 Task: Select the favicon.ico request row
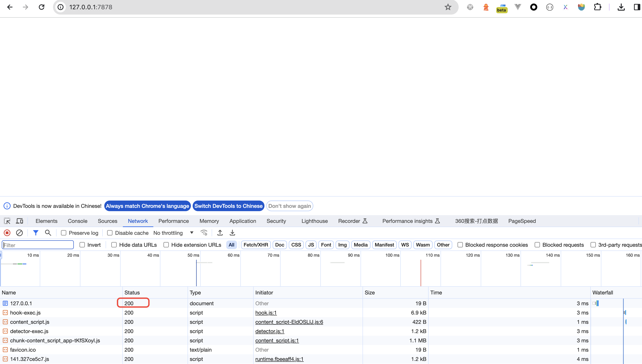(321, 350)
